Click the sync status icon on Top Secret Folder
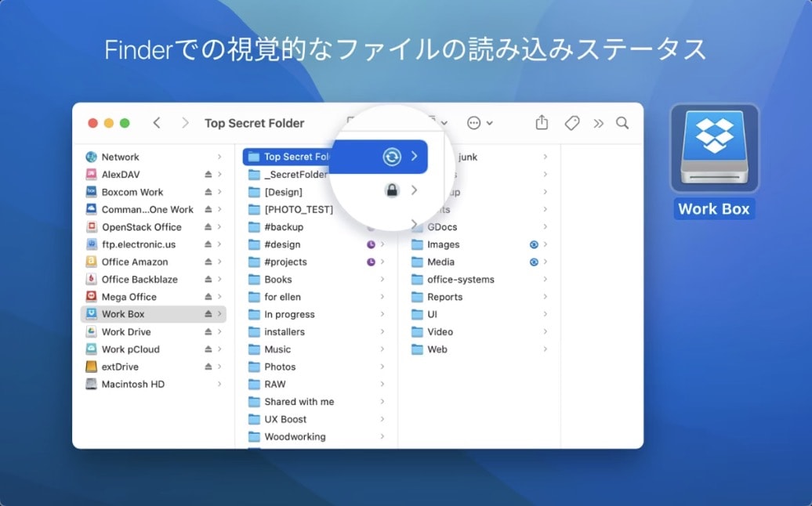 (x=392, y=157)
